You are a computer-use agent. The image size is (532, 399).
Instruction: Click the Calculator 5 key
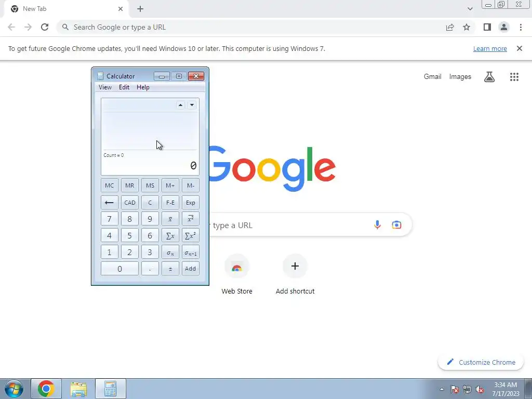pyautogui.click(x=129, y=235)
